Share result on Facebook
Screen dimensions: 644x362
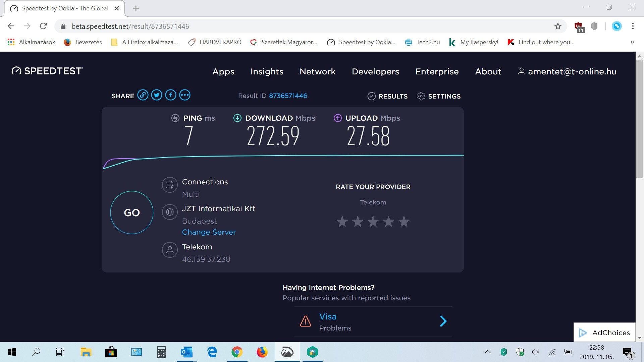(x=171, y=95)
